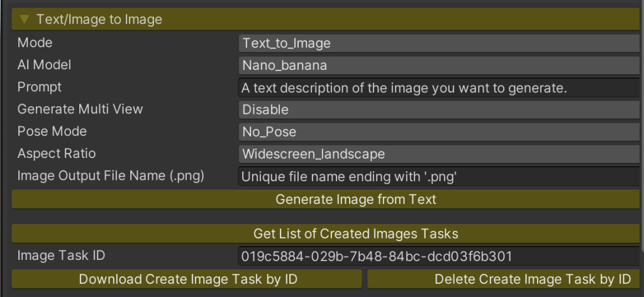
Task: Select the Prompt property label
Action: coord(40,87)
